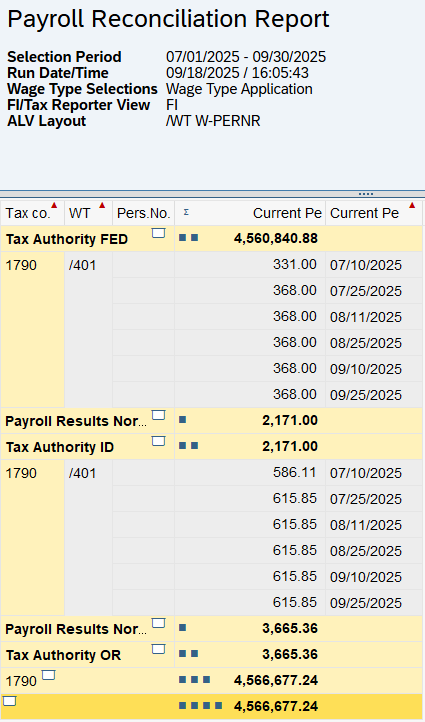
Task: Collapse Payroll Results Nor… subtotal showing 2,171.00
Action: click(x=158, y=415)
